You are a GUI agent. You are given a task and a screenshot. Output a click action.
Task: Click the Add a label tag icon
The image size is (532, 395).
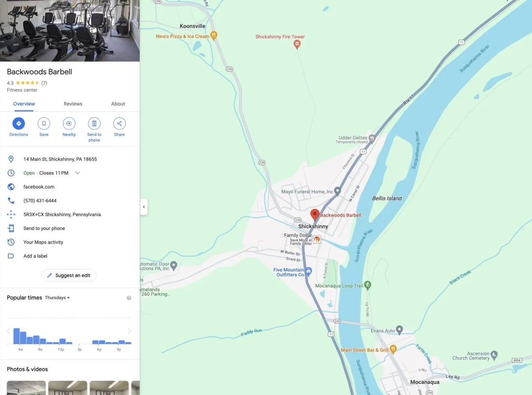[11, 256]
